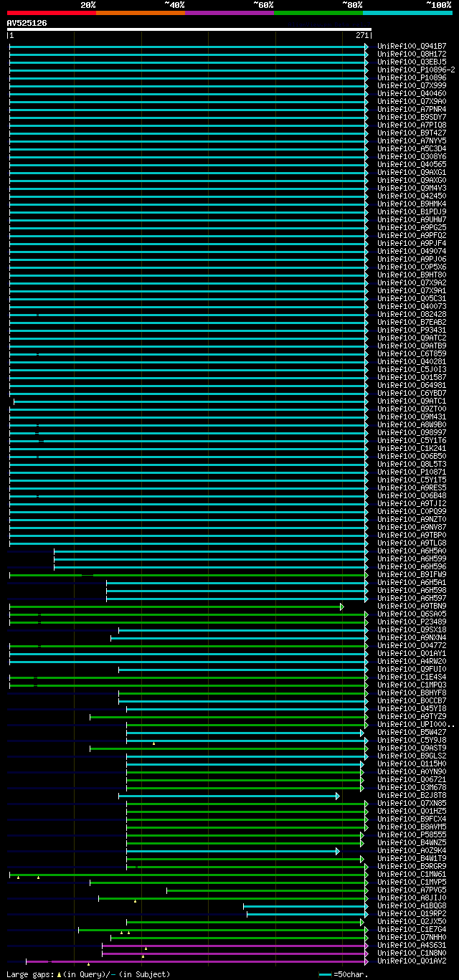
Task: Click the UniRef100_C1MW61 entry
Action: click(x=412, y=874)
